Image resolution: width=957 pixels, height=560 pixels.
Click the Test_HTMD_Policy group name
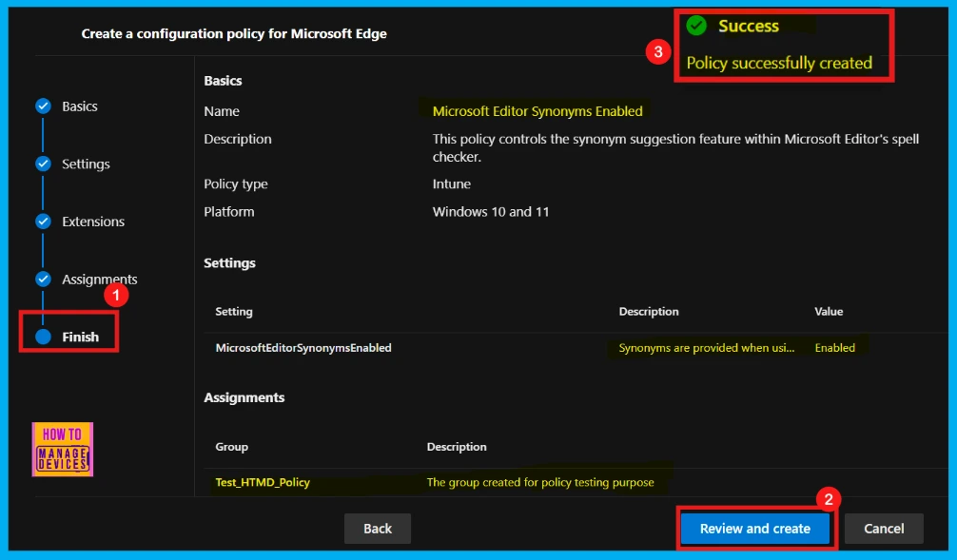point(263,482)
